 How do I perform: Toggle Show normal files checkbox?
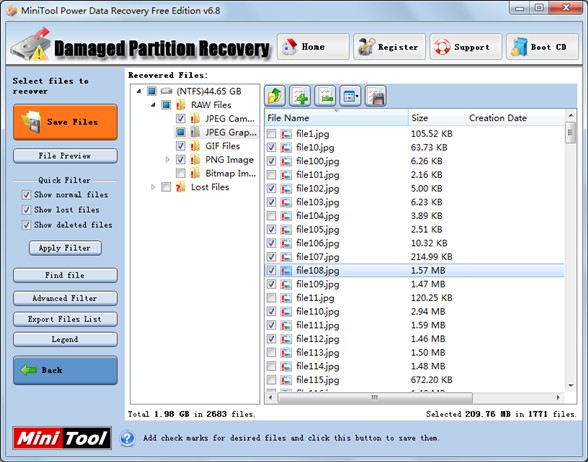coord(26,195)
